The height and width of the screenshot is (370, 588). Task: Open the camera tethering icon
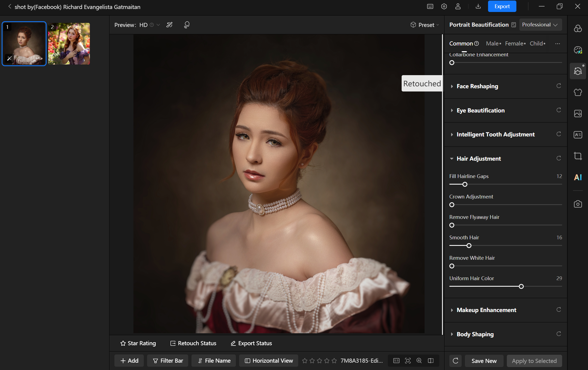pos(578,204)
